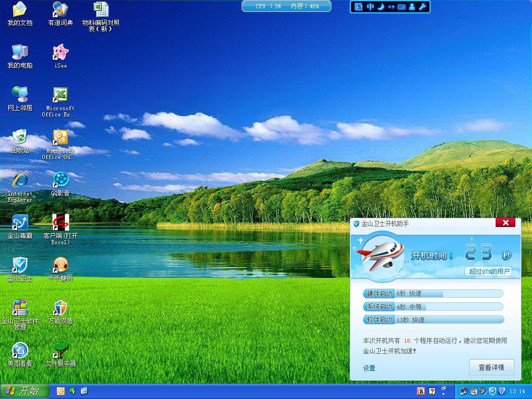Open the 文件服务器 tree icon
Viewport: 532px width, 399px height.
click(61, 350)
